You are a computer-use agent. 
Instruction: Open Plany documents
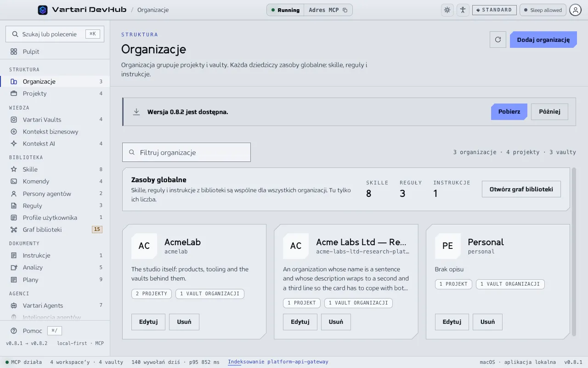point(55,280)
